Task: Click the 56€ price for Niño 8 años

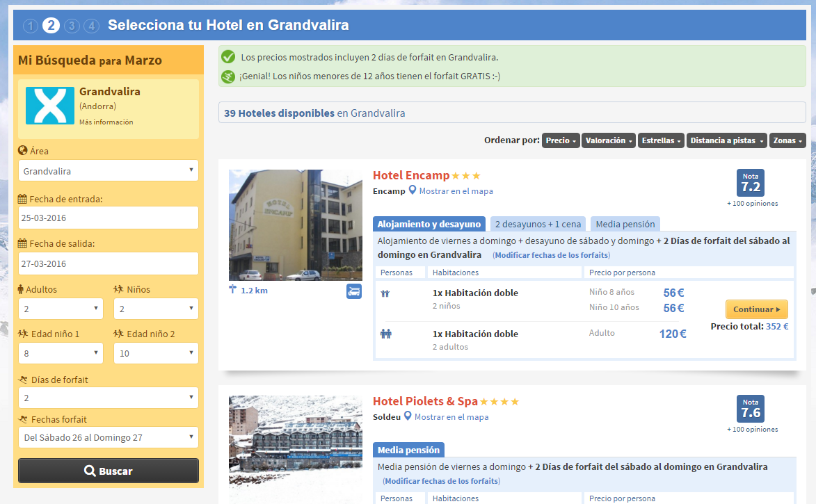Action: click(673, 293)
